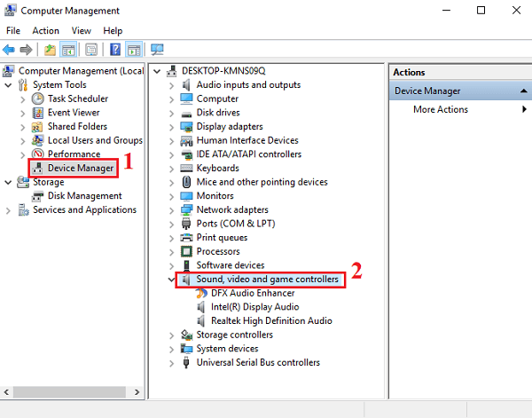Click the Universal Serial Bus controllers icon
This screenshot has height=418, width=532.
(187, 362)
